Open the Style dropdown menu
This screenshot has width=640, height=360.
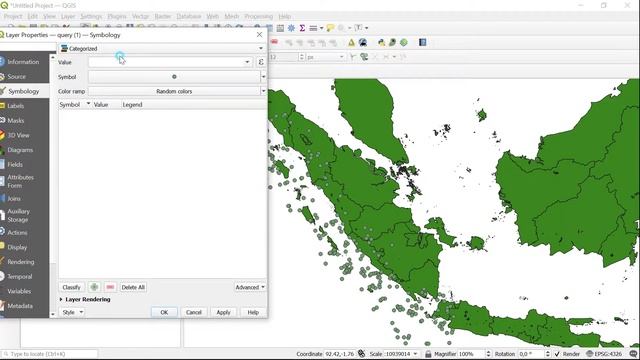point(73,312)
